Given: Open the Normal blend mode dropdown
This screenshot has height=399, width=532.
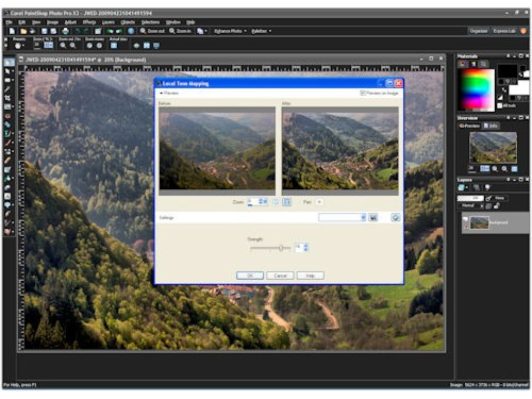Looking at the screenshot, I should click(x=477, y=205).
